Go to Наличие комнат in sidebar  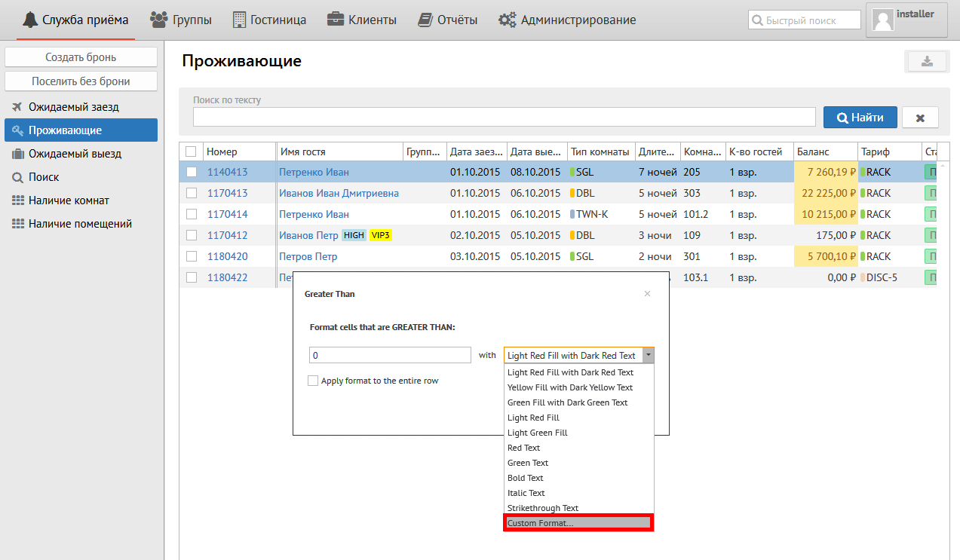click(69, 200)
